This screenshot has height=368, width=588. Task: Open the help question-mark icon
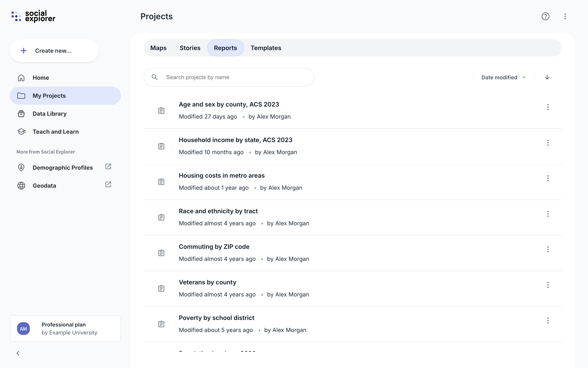(546, 16)
